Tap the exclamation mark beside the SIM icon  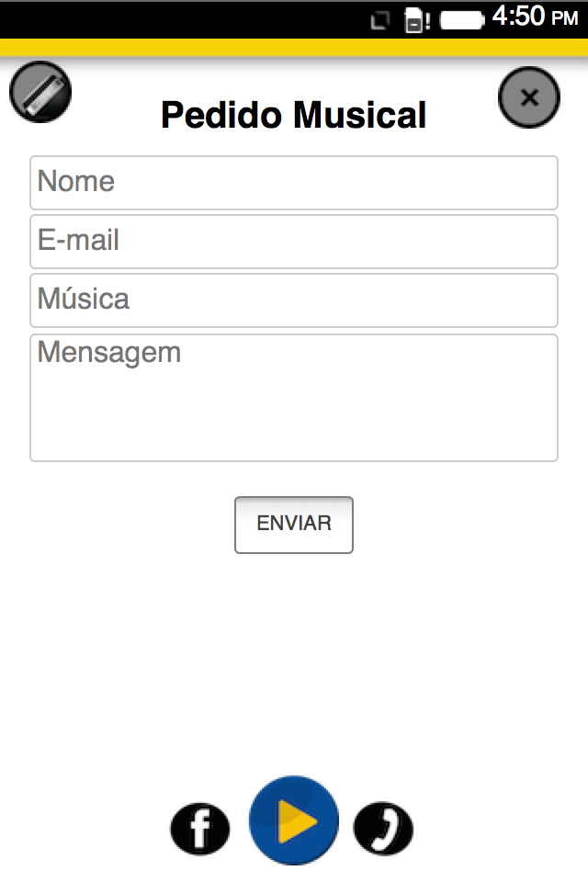pos(428,20)
